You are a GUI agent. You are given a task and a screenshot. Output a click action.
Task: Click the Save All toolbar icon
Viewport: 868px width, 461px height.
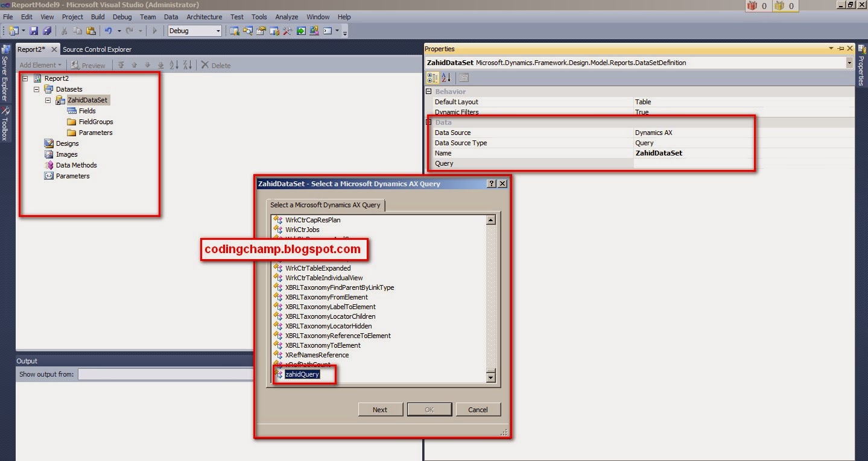point(46,31)
